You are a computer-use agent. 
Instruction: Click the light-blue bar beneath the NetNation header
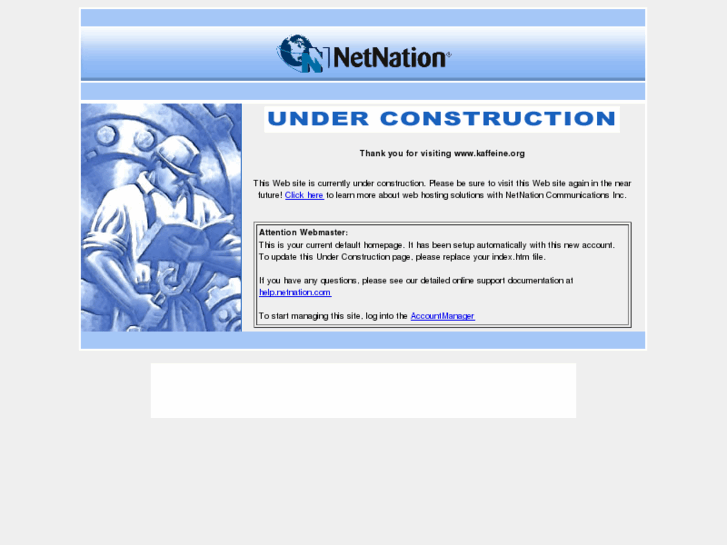pos(363,91)
